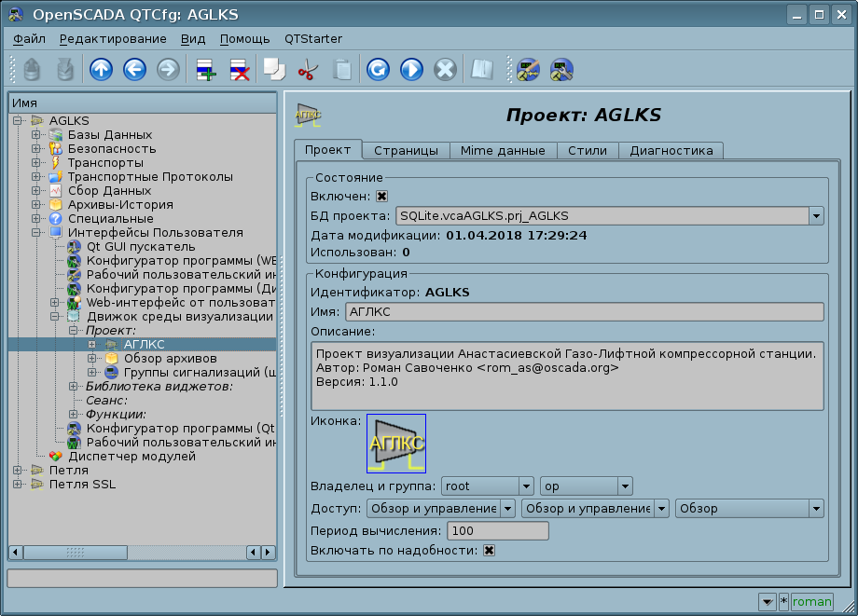Expand the Библиотека виджетов tree node
Viewport: 858px width, 616px height.
tap(74, 387)
